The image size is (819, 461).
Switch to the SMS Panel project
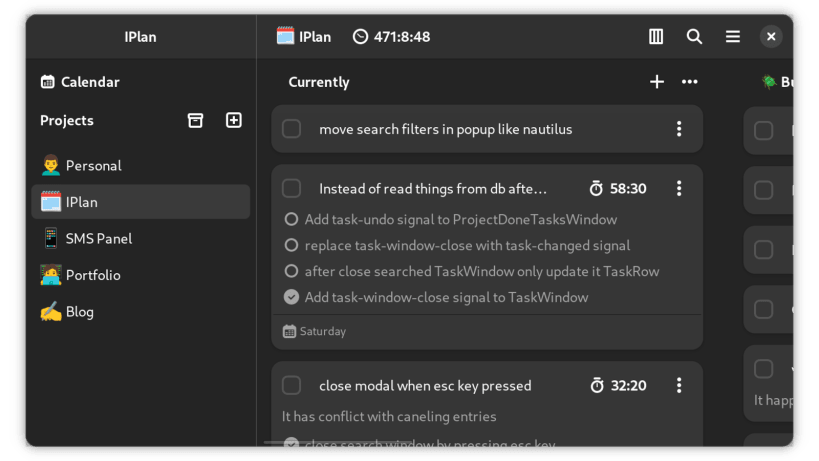point(98,239)
